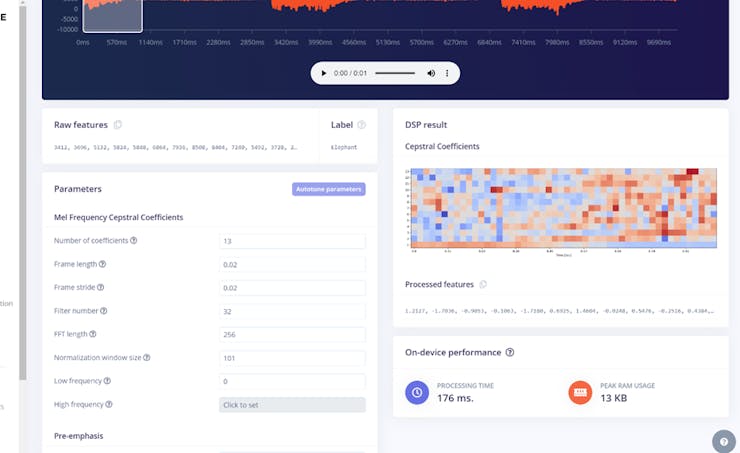740x453 pixels.
Task: Open On-device performance help icon
Action: tap(510, 352)
